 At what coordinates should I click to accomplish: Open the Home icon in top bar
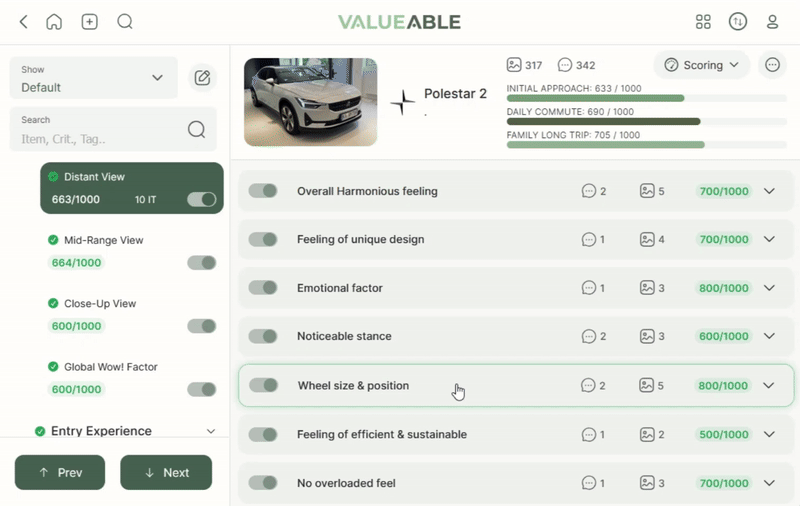54,22
